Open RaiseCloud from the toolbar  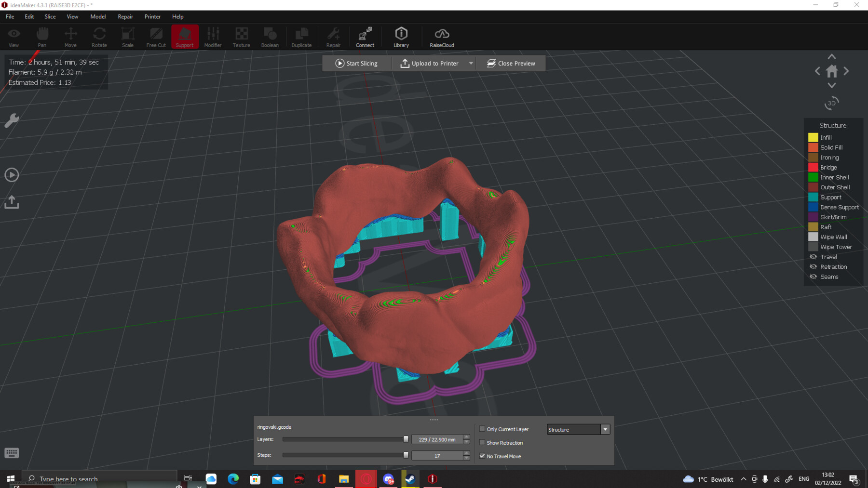click(441, 36)
